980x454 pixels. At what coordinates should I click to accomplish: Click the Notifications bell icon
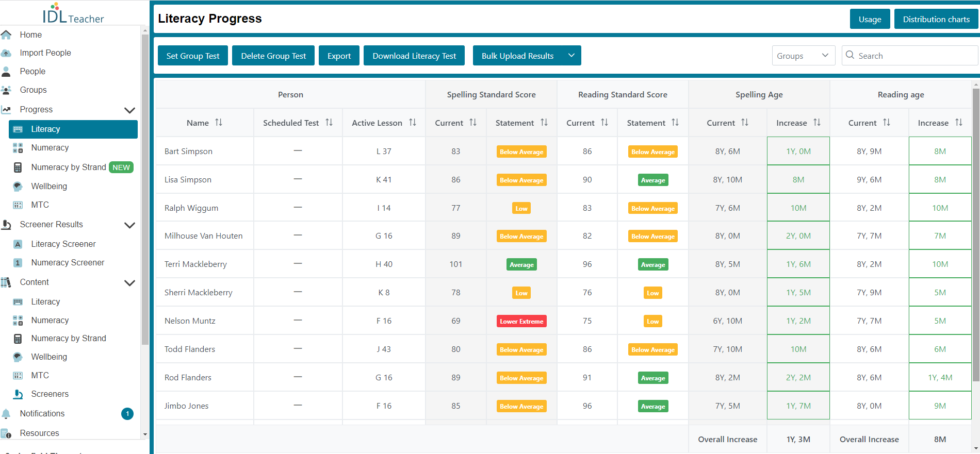point(6,414)
